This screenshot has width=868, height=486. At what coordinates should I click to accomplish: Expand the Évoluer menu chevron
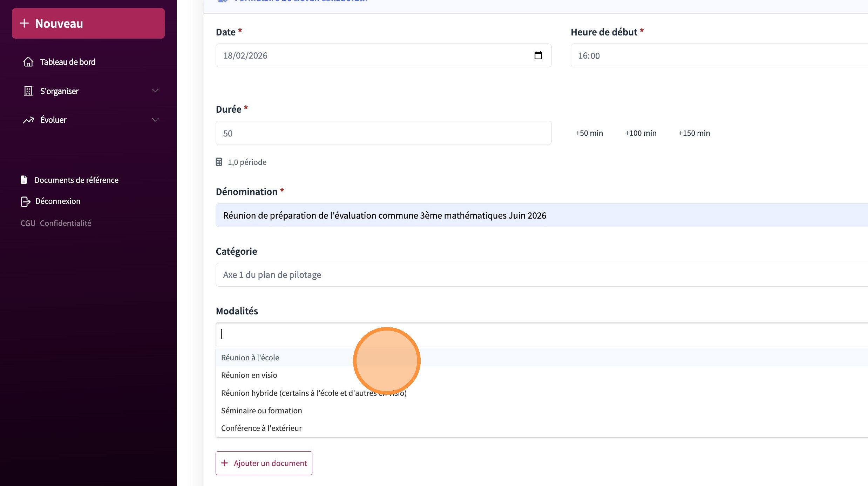155,120
